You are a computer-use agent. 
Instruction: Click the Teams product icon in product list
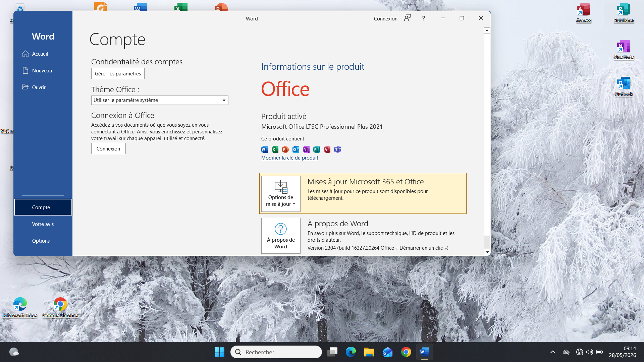337,149
